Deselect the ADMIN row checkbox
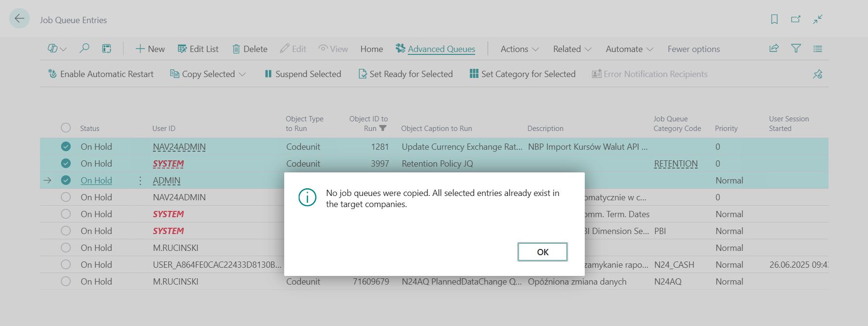This screenshot has width=868, height=326. tap(66, 180)
